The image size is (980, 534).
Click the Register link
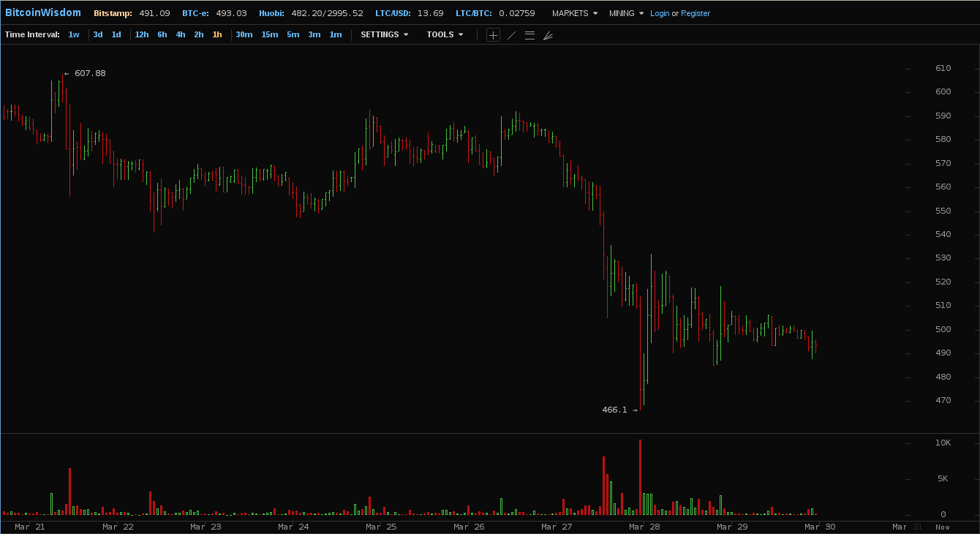point(695,13)
